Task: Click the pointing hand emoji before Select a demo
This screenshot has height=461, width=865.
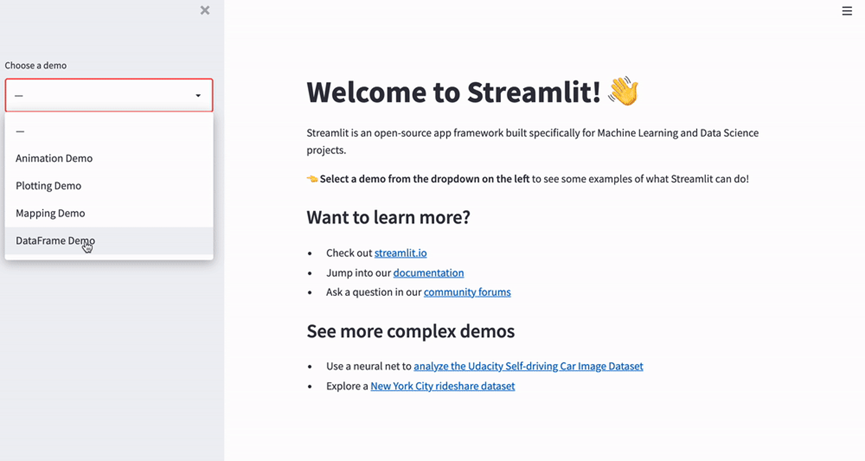Action: click(x=312, y=179)
